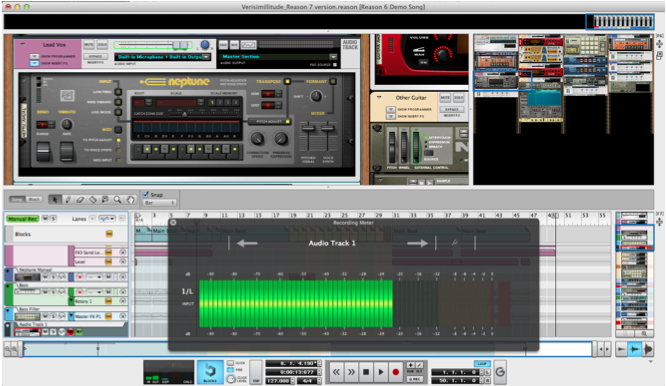666x386 pixels.
Task: Select the Magnify tool
Action: tap(118, 199)
